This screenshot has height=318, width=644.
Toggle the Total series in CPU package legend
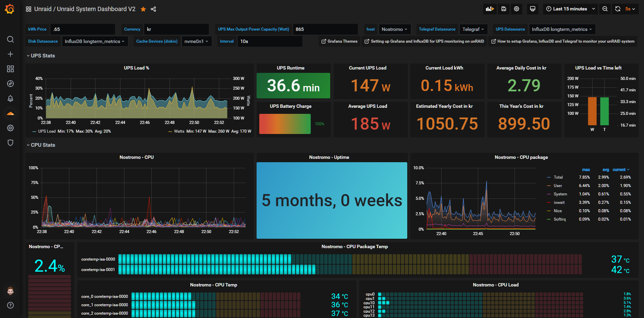[558, 177]
